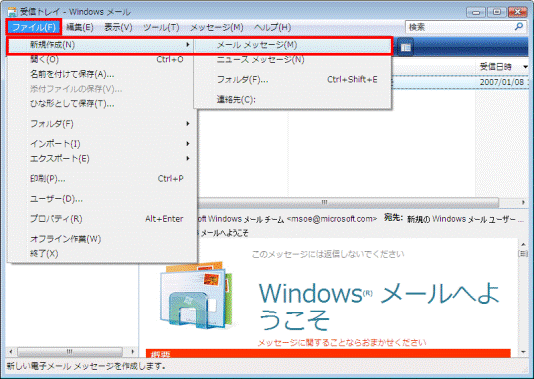Viewport: 534px width, 379px height.
Task: Expand the インポート(I) submenu
Action: 102,144
